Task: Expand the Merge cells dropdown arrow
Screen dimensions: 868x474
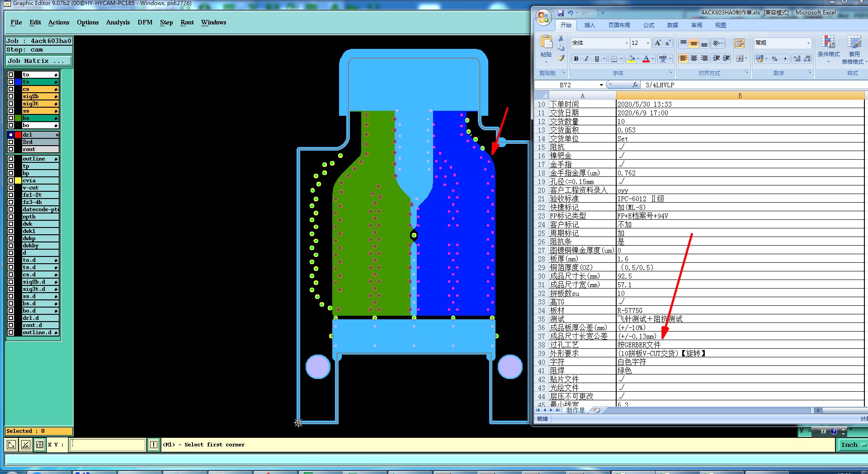Action: (746, 58)
